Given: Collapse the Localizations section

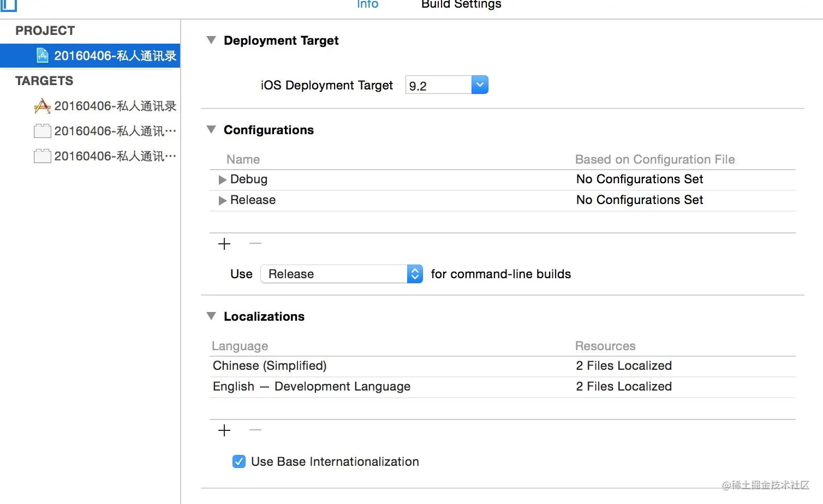Looking at the screenshot, I should pyautogui.click(x=211, y=316).
